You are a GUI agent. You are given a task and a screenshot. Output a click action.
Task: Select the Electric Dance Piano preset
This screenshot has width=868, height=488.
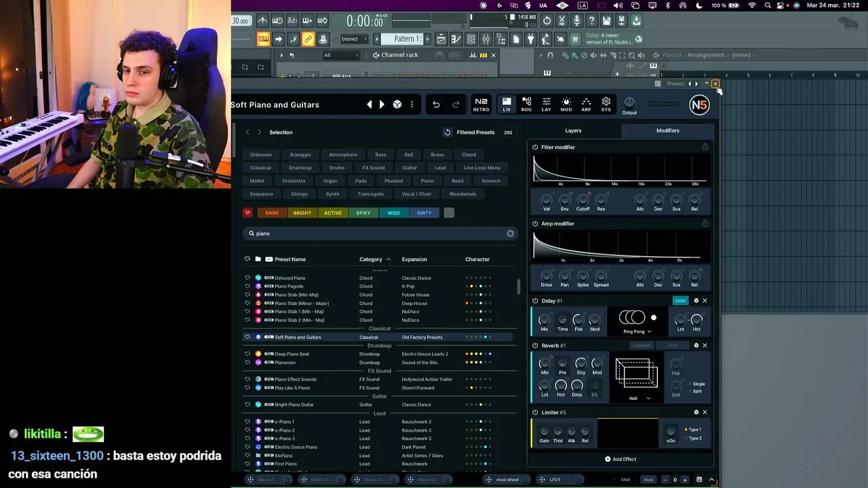380,447
